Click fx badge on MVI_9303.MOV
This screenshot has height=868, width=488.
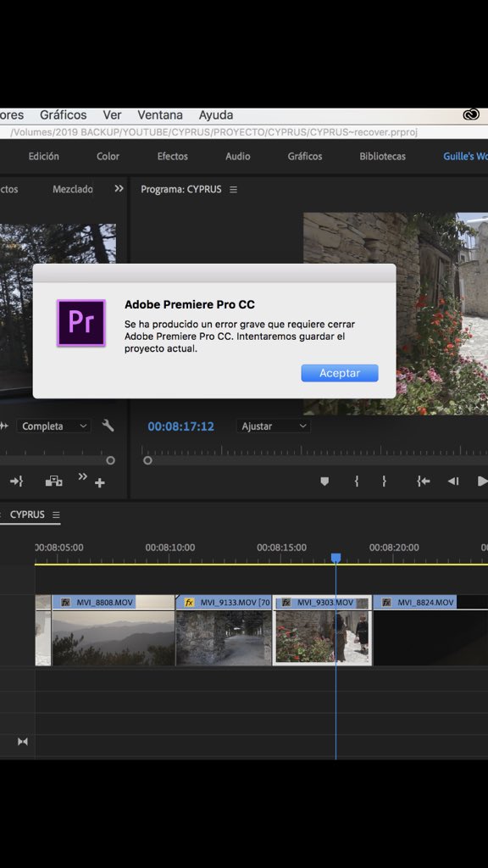(x=286, y=603)
